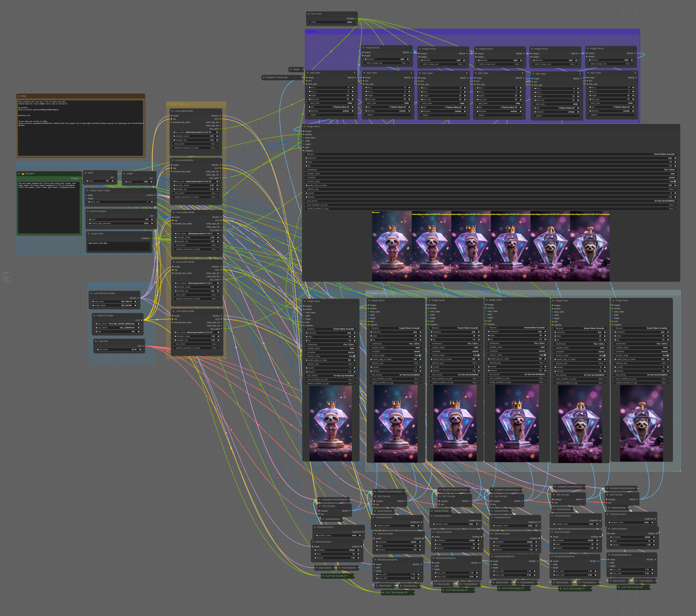Click the help question mark on leftmost Add Label node
696x616 pixels.
(x=354, y=73)
